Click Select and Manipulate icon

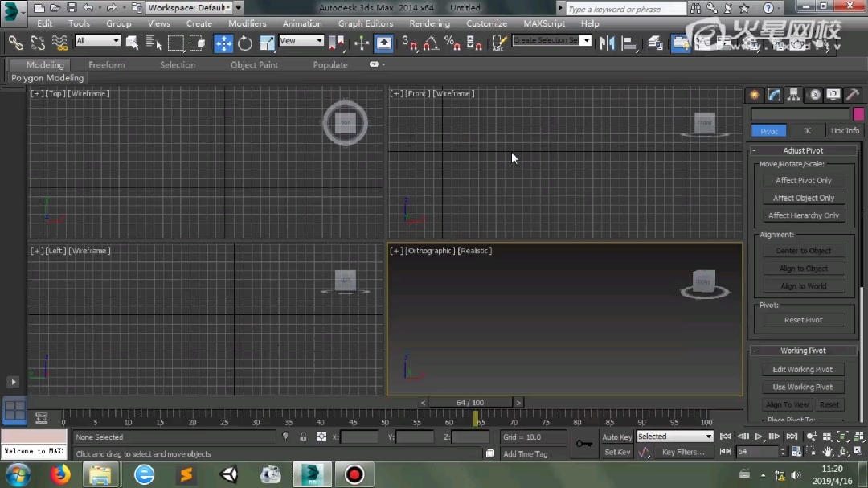(x=362, y=43)
